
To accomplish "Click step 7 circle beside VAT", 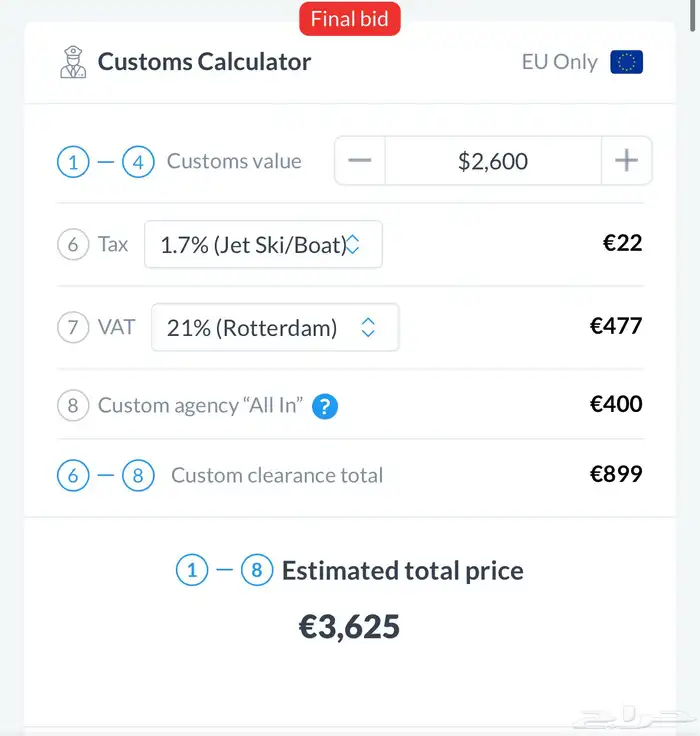I will point(73,328).
